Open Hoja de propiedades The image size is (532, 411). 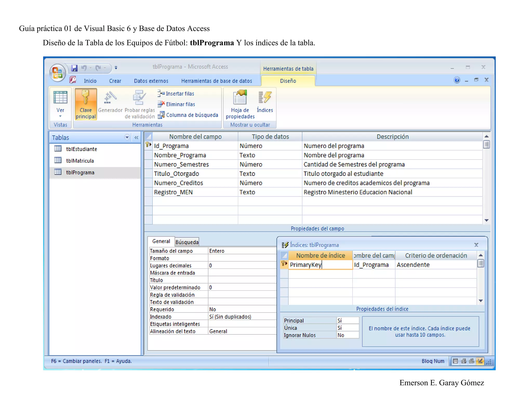pos(240,104)
